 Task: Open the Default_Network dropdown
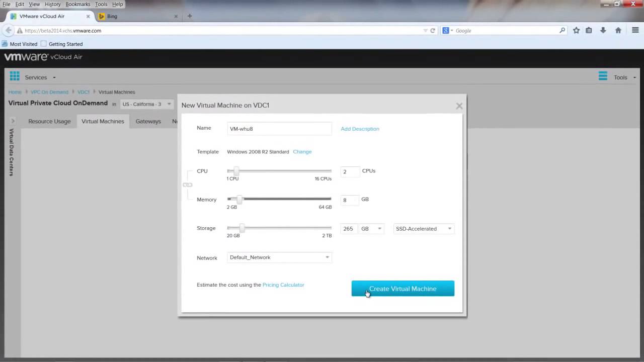(279, 257)
